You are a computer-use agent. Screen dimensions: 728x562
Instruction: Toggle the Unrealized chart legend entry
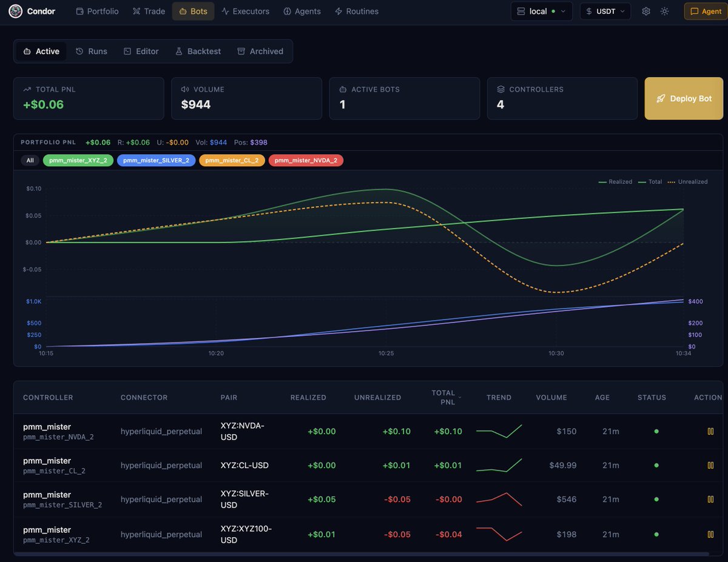687,182
